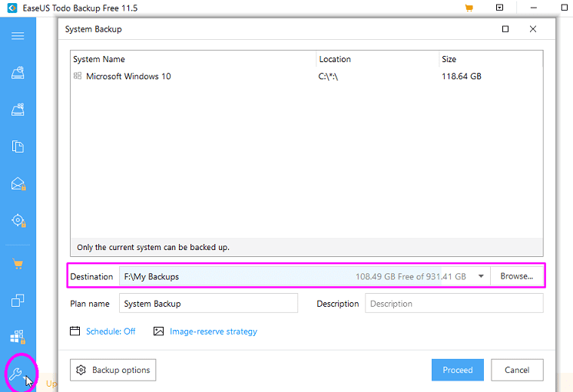Click the Destination path field

304,276
